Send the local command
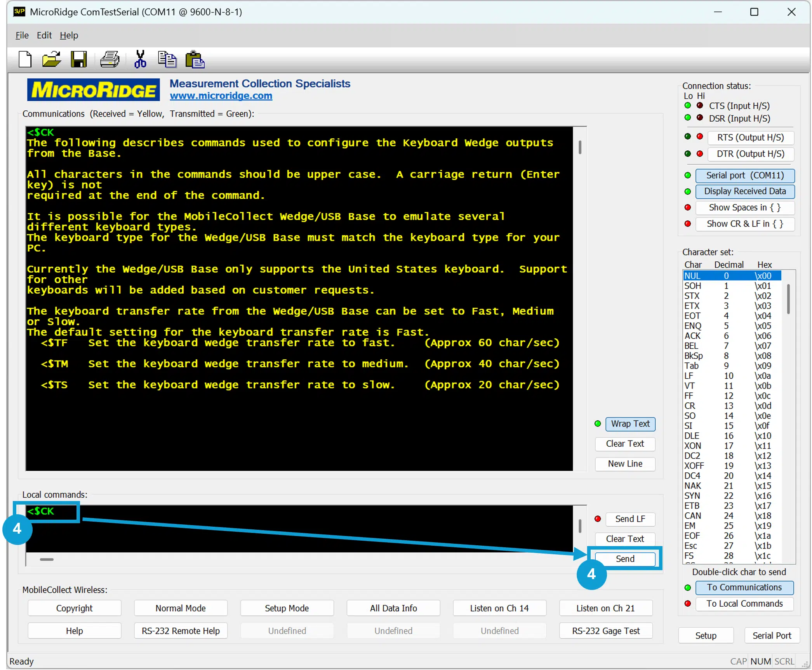812x670 pixels. pyautogui.click(x=625, y=559)
